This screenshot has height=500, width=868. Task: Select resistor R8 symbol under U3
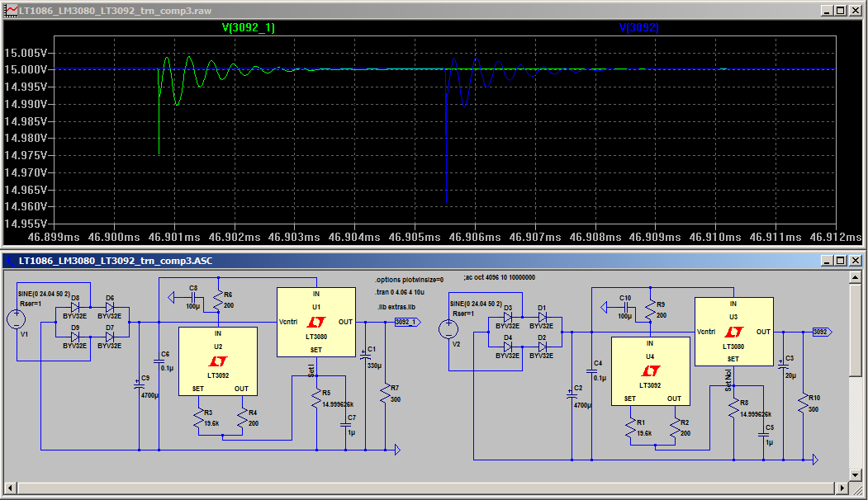pos(734,409)
